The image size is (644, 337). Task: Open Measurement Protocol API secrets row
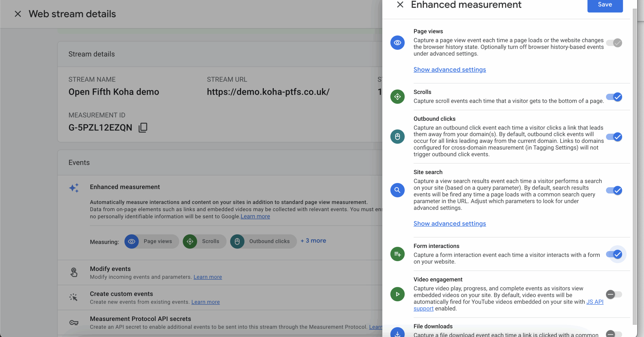pyautogui.click(x=220, y=323)
